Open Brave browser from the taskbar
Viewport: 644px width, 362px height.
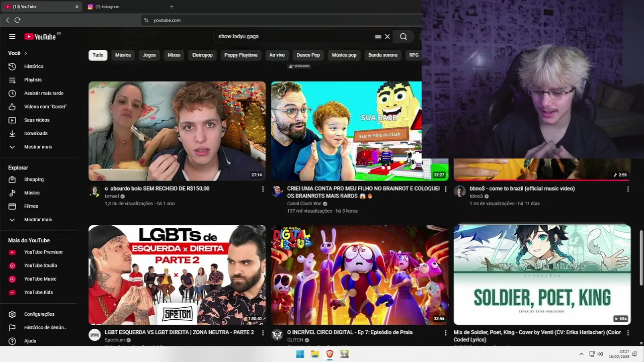click(x=330, y=354)
